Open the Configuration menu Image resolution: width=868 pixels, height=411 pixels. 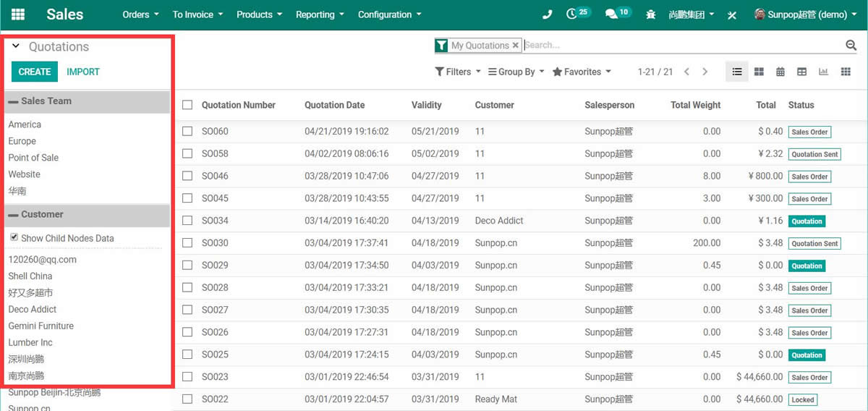coord(389,14)
